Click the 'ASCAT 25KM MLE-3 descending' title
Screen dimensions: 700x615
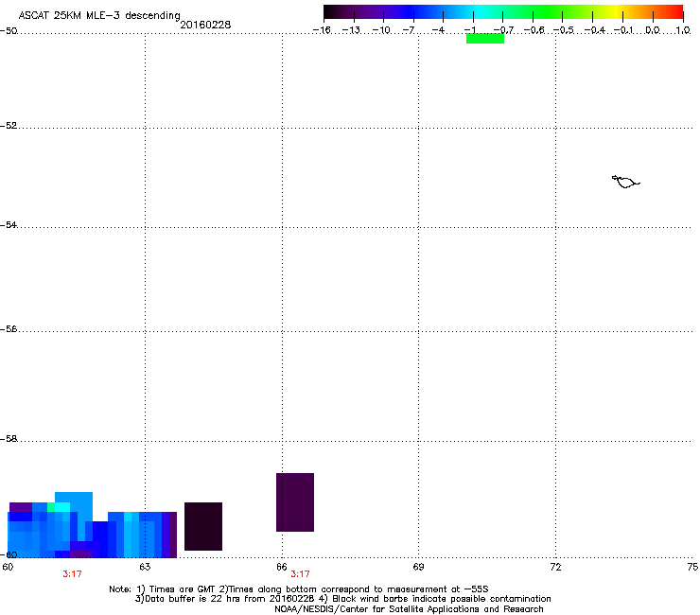[x=99, y=15]
